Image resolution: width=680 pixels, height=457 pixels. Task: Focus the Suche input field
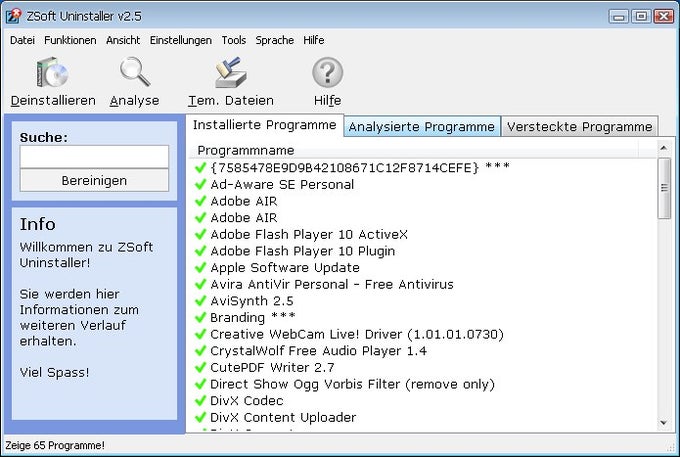tap(94, 157)
